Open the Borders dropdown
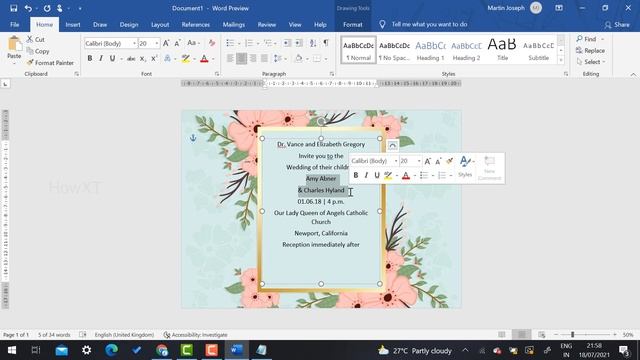 tap(326, 59)
